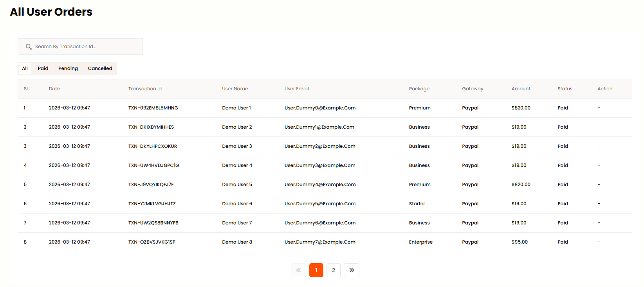Select the All filter tab
Viewport: 644px width, 287px height.
pos(25,68)
